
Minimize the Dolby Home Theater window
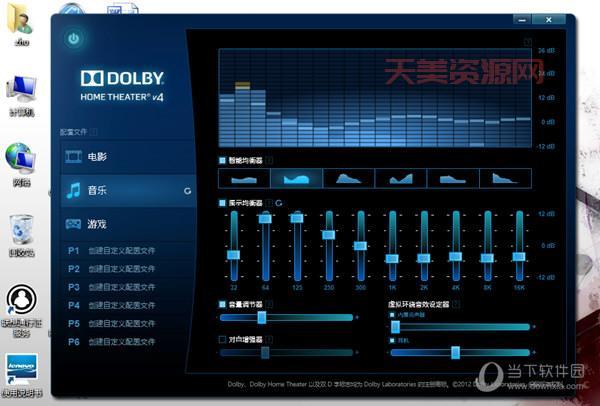pyautogui.click(x=522, y=20)
